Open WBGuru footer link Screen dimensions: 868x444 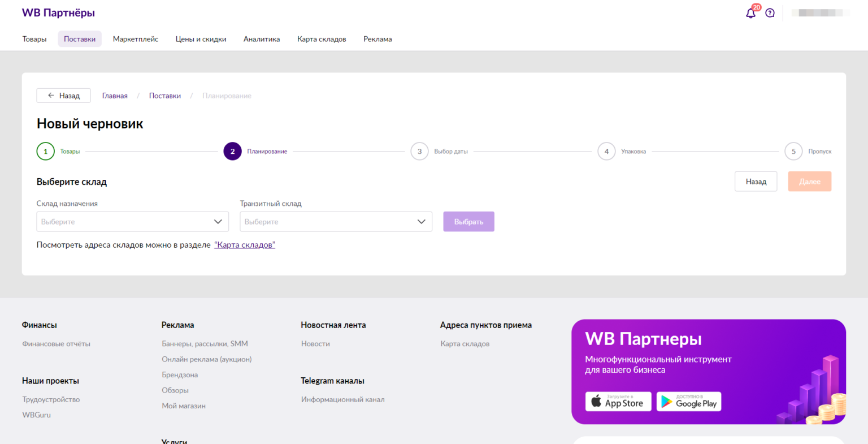37,415
